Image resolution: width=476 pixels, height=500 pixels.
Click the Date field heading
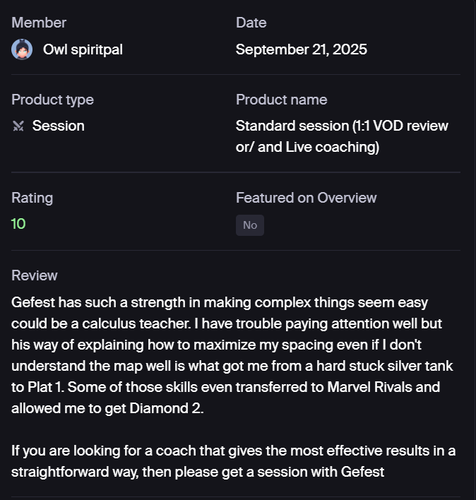[x=251, y=23]
